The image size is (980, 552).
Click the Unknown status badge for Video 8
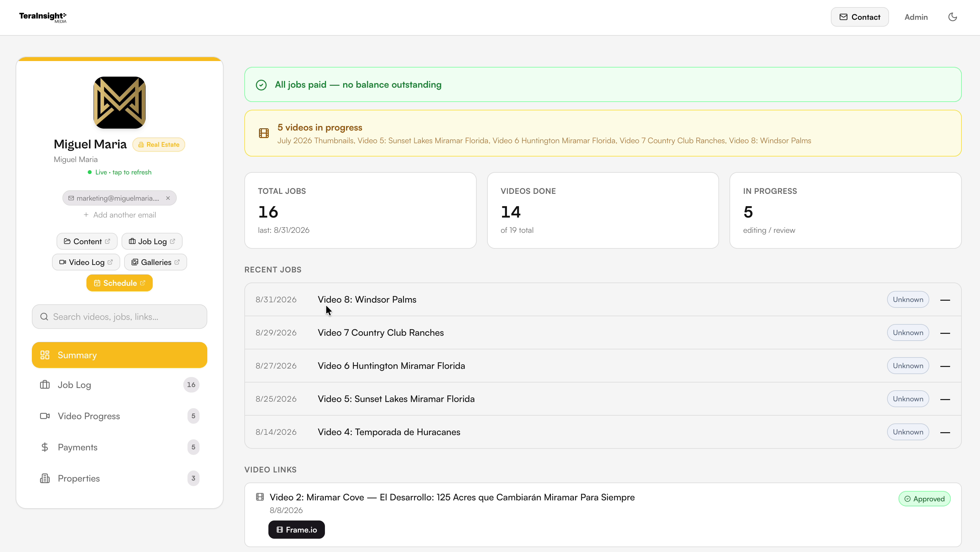pyautogui.click(x=908, y=300)
